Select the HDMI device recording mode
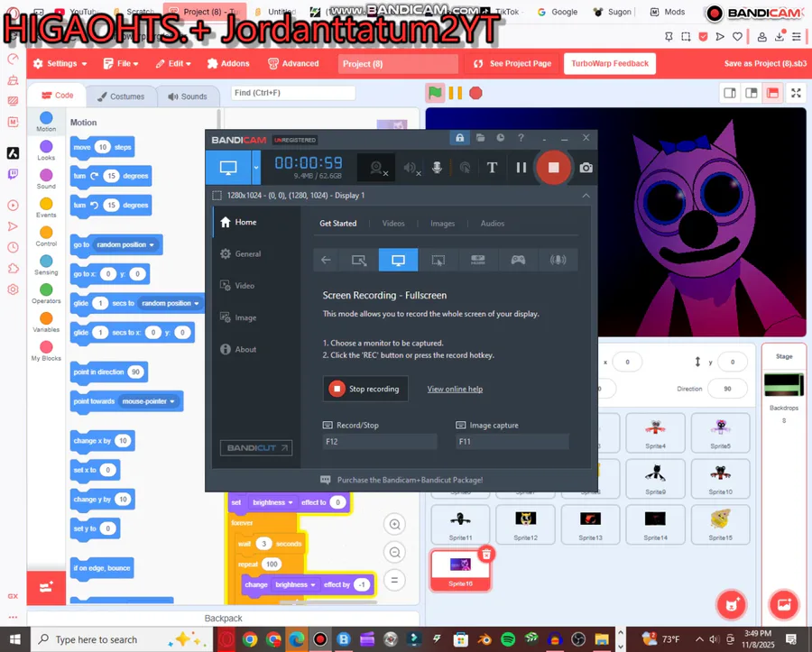 [478, 260]
